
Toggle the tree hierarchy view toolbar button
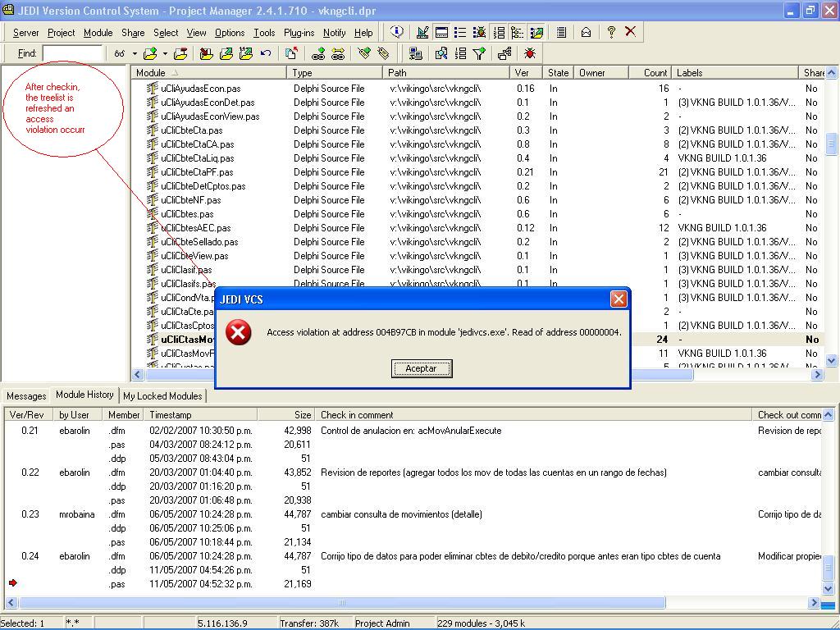[518, 32]
